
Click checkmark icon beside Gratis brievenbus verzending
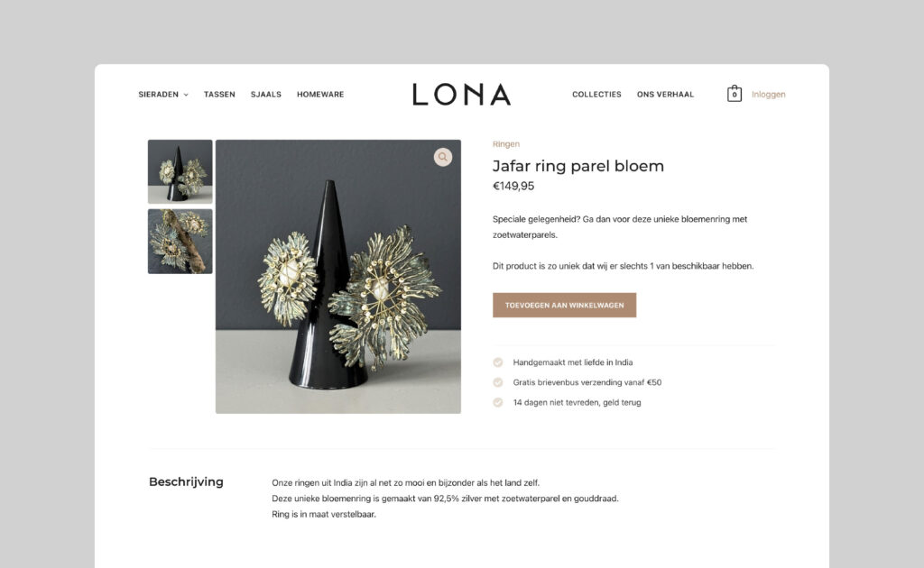click(498, 382)
